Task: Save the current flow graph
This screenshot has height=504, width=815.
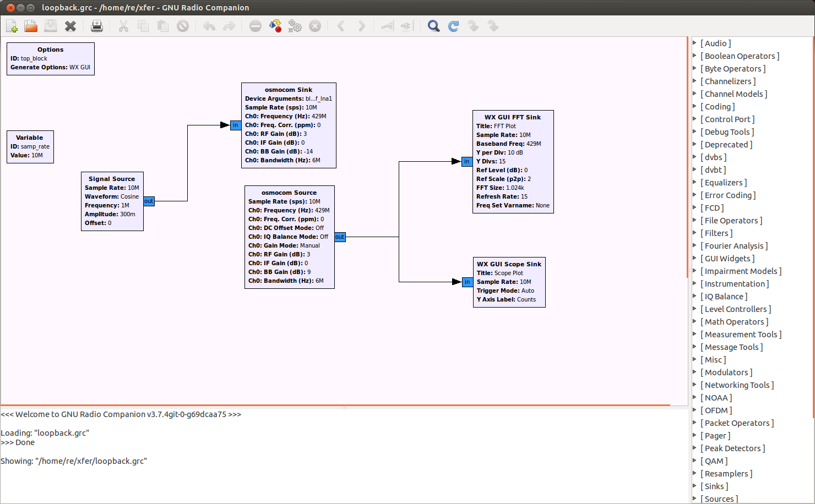Action: point(51,26)
